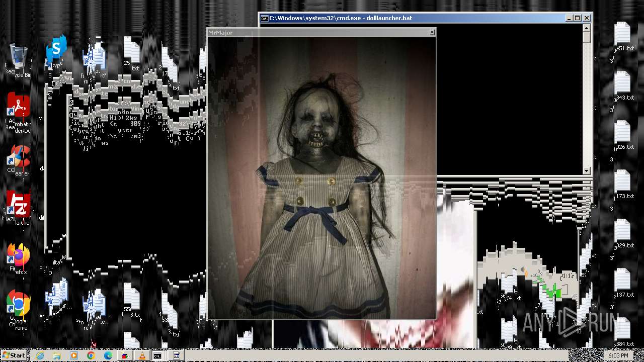Open the 137.txt file icon

(623, 283)
